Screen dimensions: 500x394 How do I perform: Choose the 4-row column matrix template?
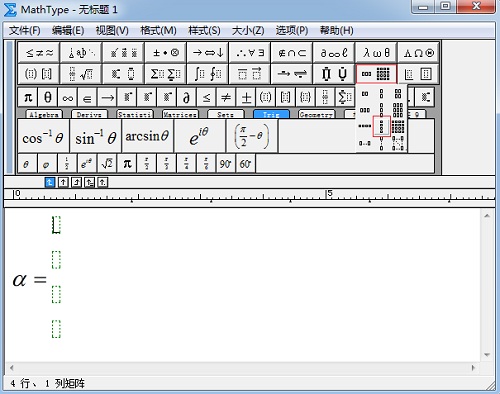point(381,126)
